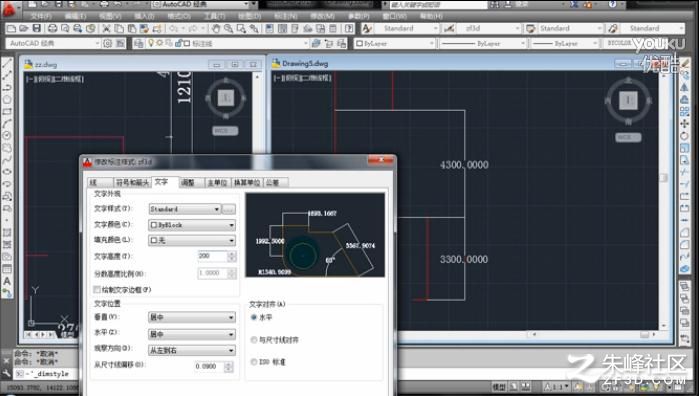The image size is (699, 396).
Task: Select the align-with-dimension-line radio option
Action: (x=254, y=340)
